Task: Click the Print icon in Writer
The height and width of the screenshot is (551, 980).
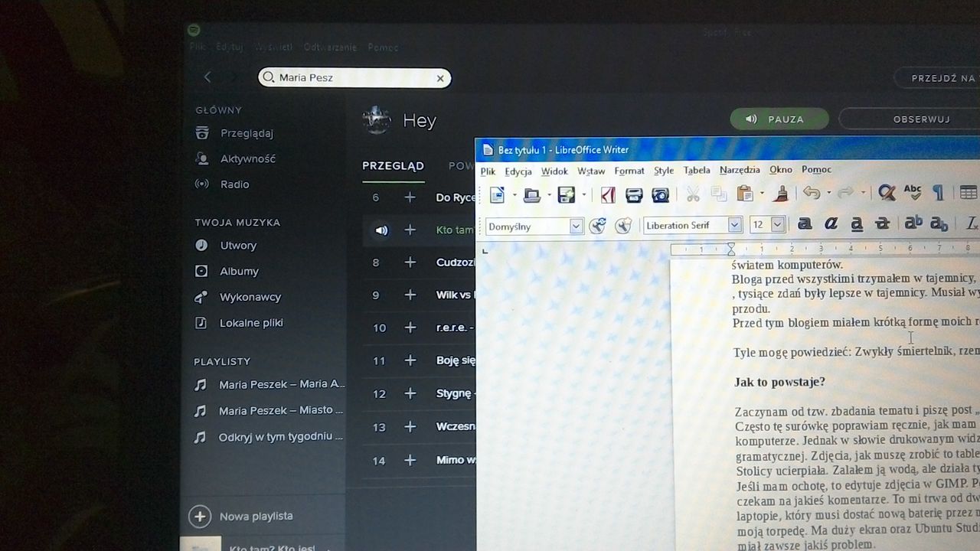Action: pos(634,195)
